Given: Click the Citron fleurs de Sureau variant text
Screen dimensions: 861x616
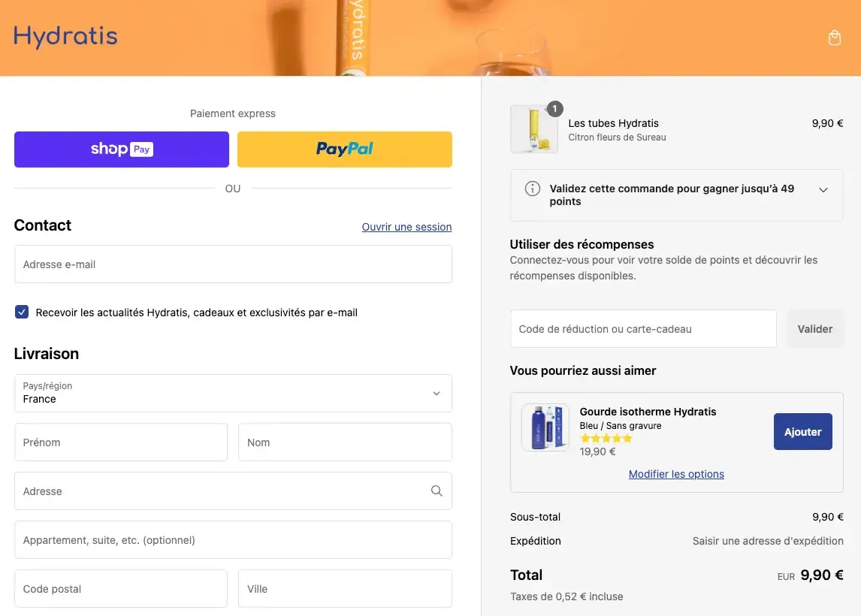Looking at the screenshot, I should click(617, 137).
